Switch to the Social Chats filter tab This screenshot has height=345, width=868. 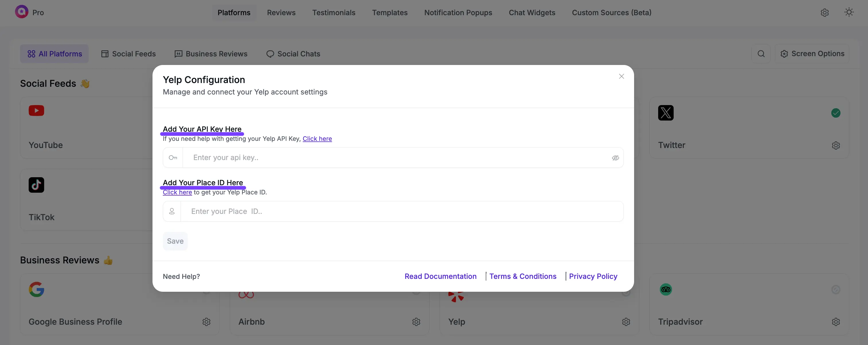coord(293,54)
